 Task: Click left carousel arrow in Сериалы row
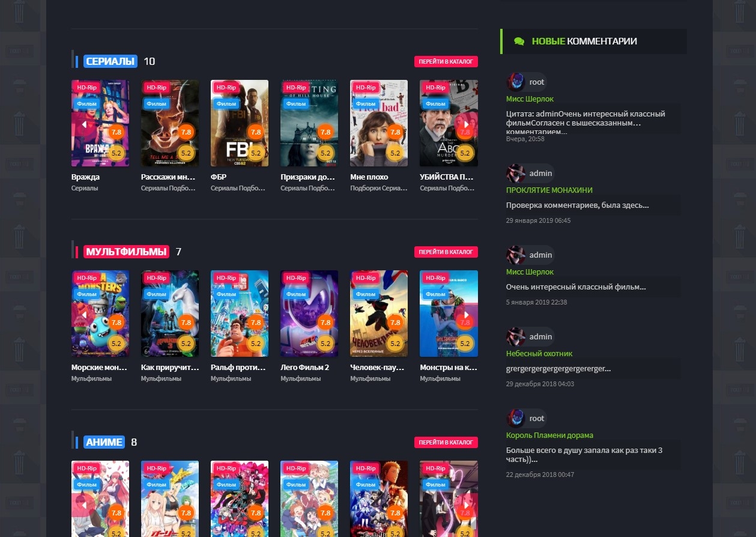tap(85, 124)
